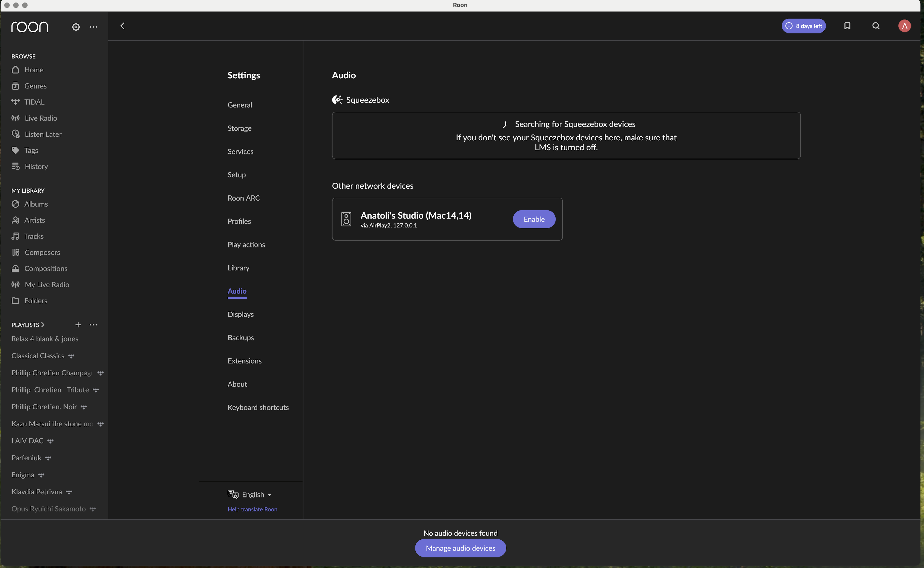Open the Enigma playlist
Screen dimensions: 924x568
tap(23, 475)
